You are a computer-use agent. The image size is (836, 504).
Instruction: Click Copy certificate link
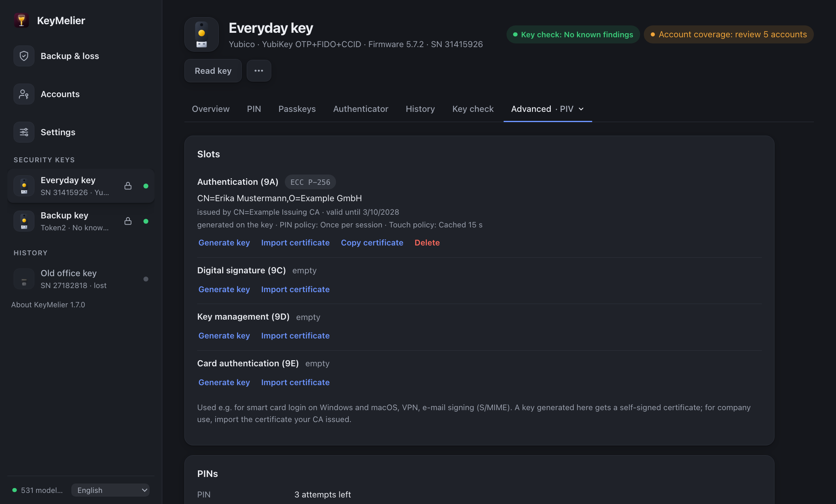[372, 243]
